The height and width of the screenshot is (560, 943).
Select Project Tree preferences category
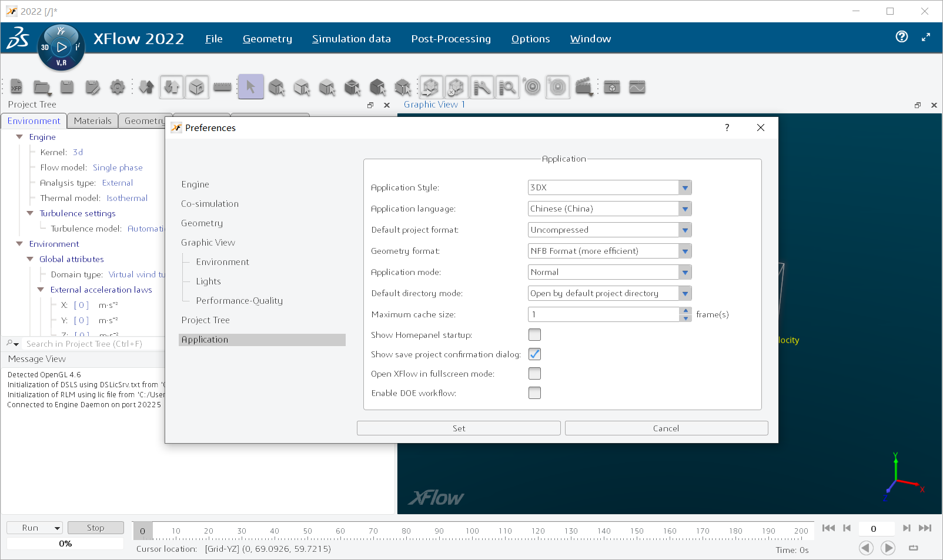tap(205, 320)
